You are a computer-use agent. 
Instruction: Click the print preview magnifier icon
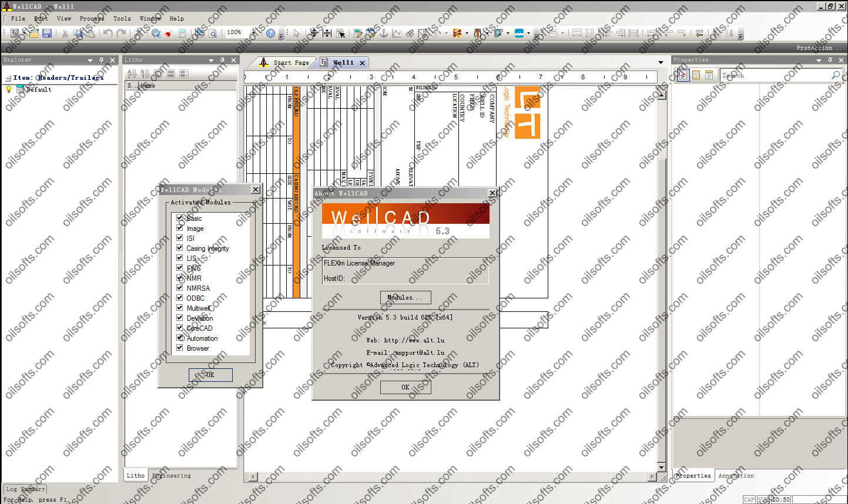pyautogui.click(x=213, y=33)
